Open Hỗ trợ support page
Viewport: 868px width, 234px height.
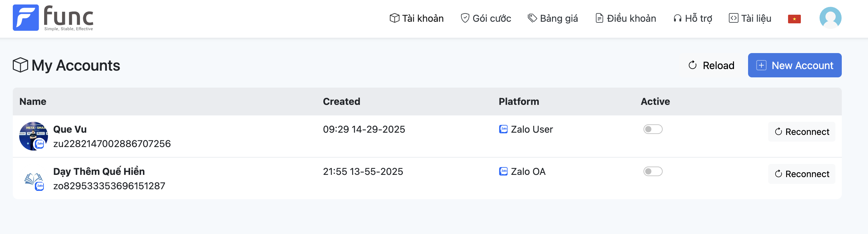click(693, 18)
